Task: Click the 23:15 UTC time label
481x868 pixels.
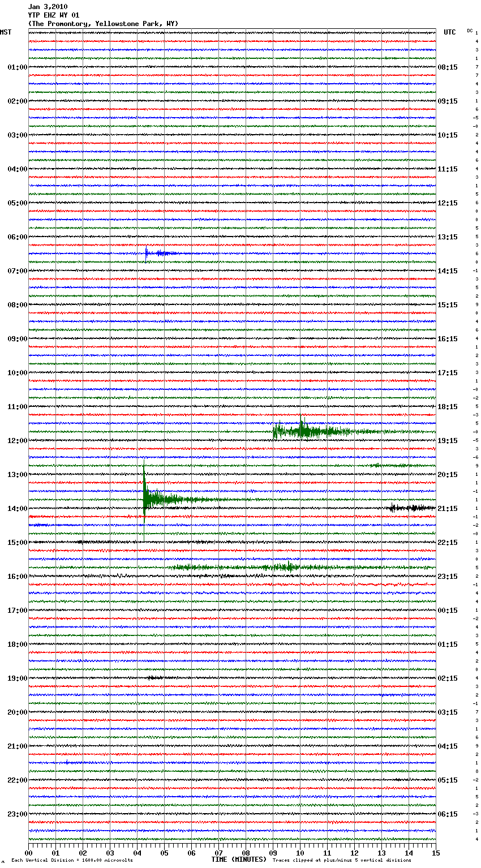Action: tap(448, 577)
